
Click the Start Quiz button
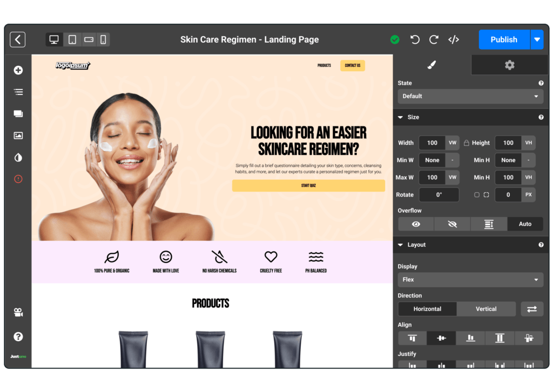click(x=308, y=186)
